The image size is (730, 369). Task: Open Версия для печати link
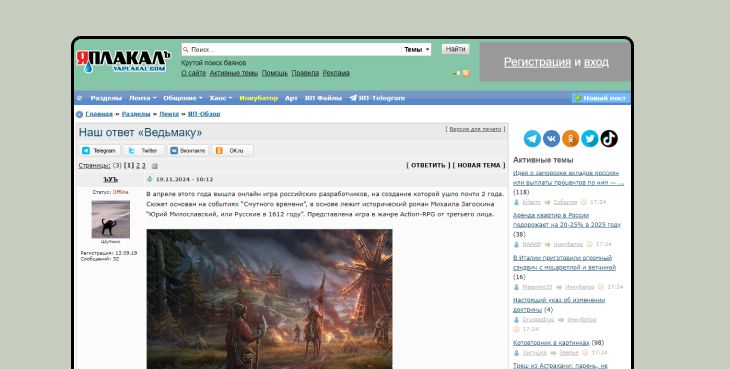click(x=475, y=129)
